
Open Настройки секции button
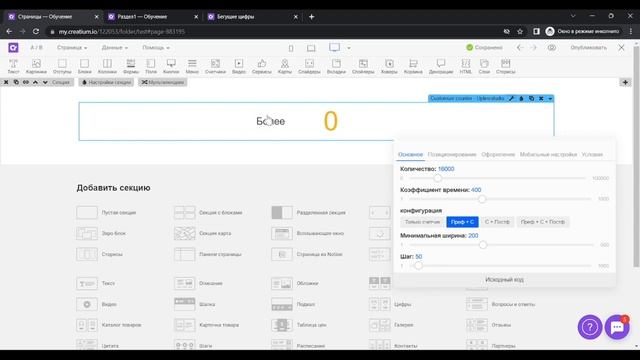(106, 82)
